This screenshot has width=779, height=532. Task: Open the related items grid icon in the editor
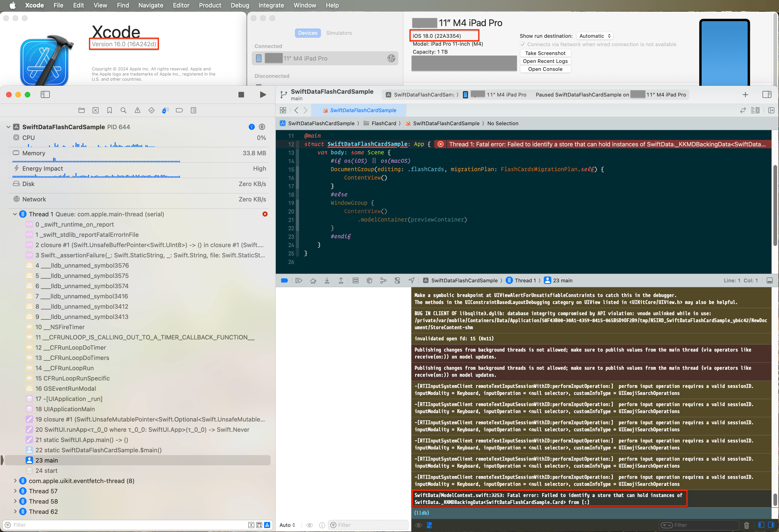pyautogui.click(x=283, y=110)
